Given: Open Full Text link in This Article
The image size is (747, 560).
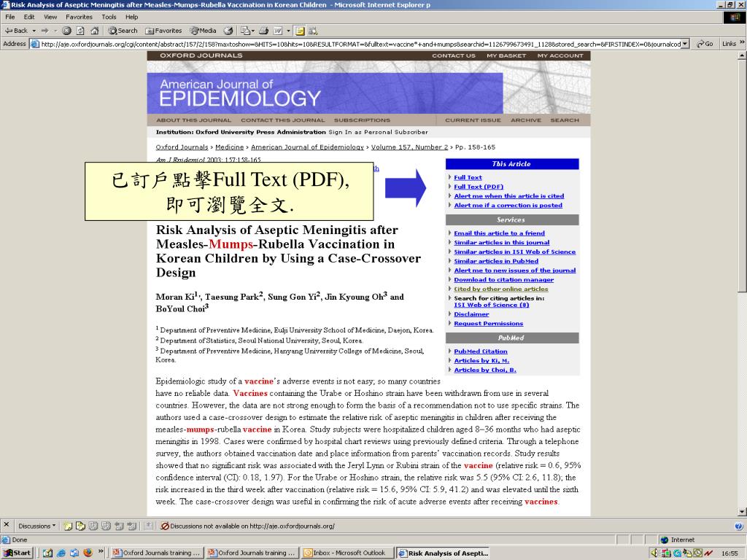Looking at the screenshot, I should coord(468,177).
